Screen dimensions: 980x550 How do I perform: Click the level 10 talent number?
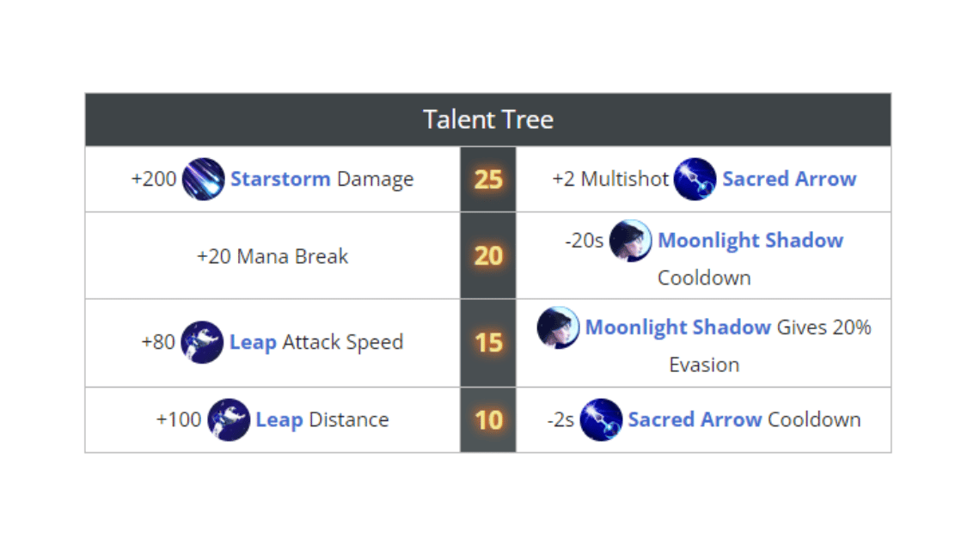pyautogui.click(x=488, y=420)
